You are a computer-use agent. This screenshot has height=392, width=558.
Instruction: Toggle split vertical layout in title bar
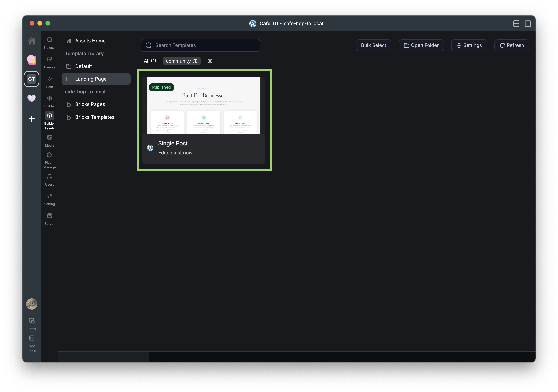(x=528, y=23)
